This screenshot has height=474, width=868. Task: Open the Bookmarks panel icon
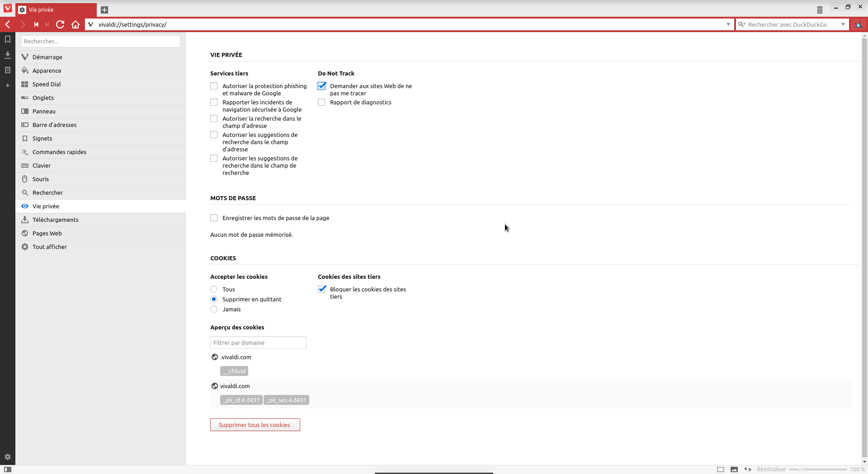(8, 40)
